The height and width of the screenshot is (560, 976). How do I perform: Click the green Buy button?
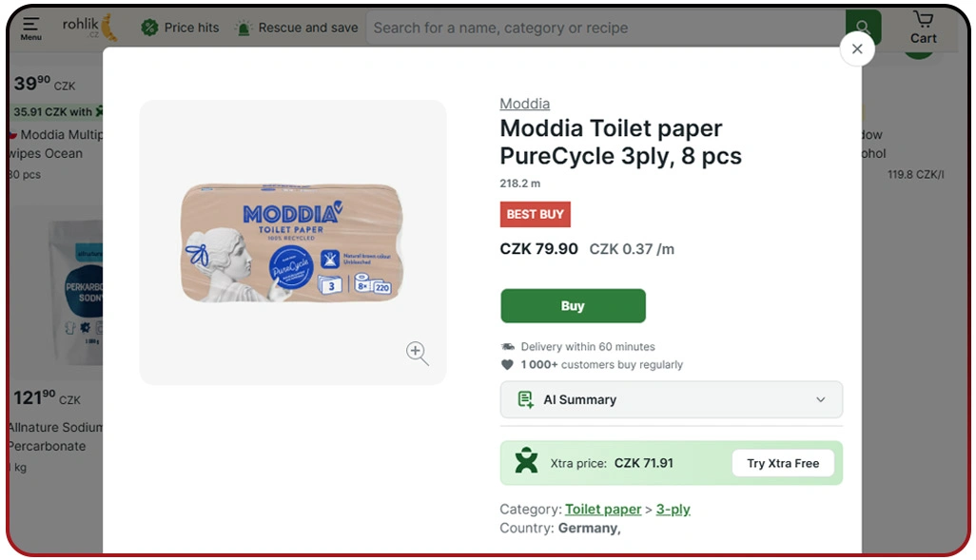572,305
